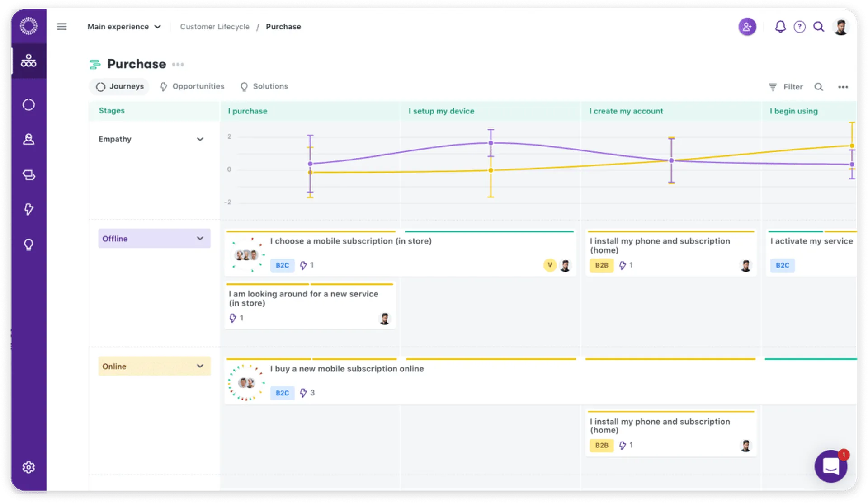Click B2C tag on I choose subscription card

pos(282,265)
